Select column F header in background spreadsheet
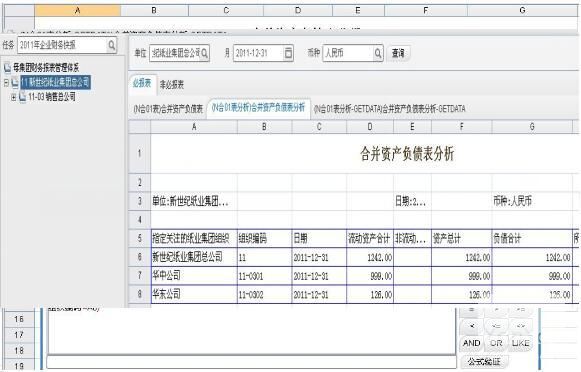581x372 pixels. (426, 10)
